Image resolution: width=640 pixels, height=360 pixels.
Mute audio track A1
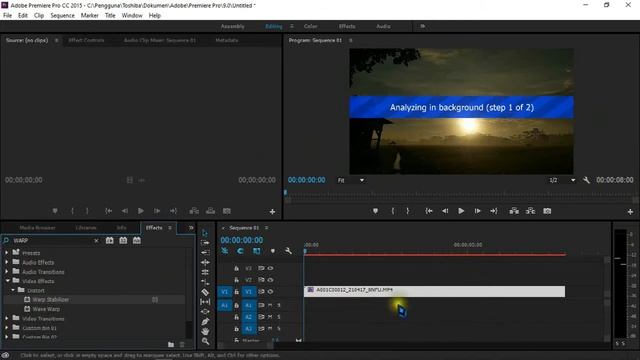[270, 305]
